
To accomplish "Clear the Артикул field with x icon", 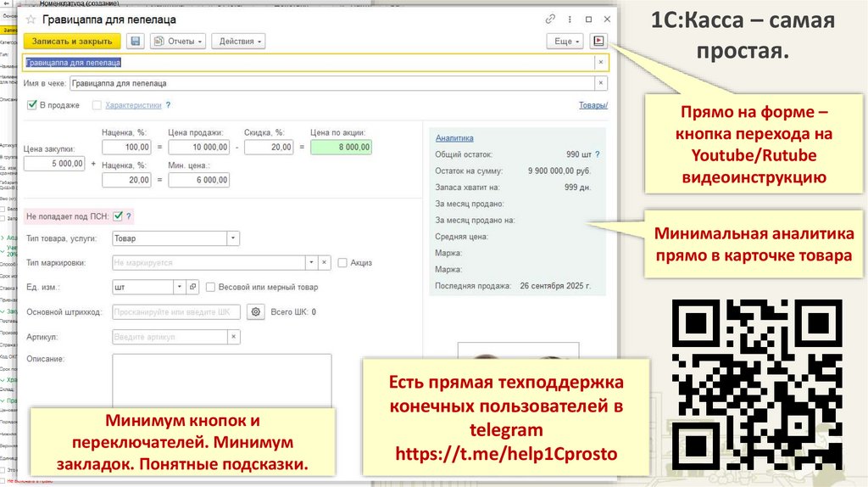I will tap(234, 337).
